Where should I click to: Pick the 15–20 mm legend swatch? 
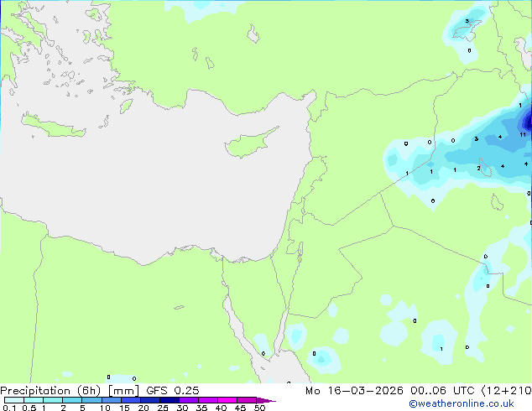tap(131, 400)
